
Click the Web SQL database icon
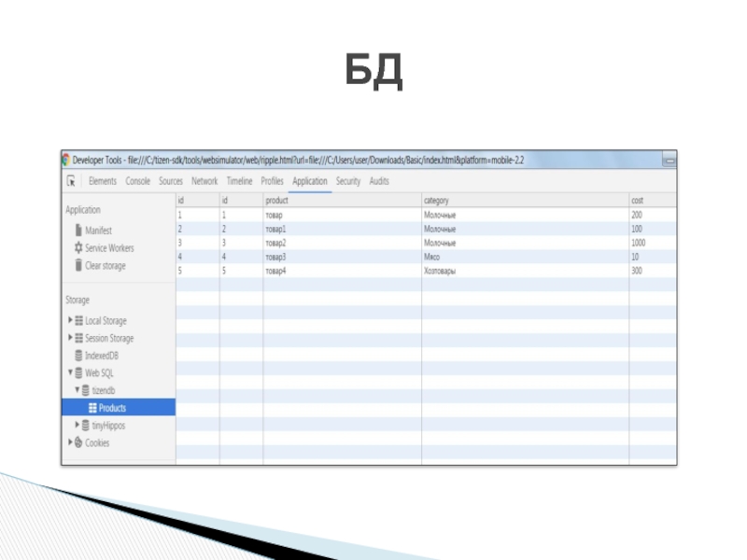(79, 372)
